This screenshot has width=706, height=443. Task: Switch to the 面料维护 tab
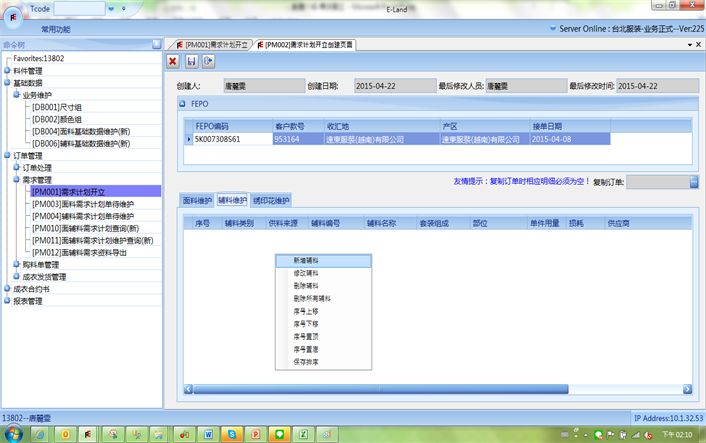click(x=196, y=201)
